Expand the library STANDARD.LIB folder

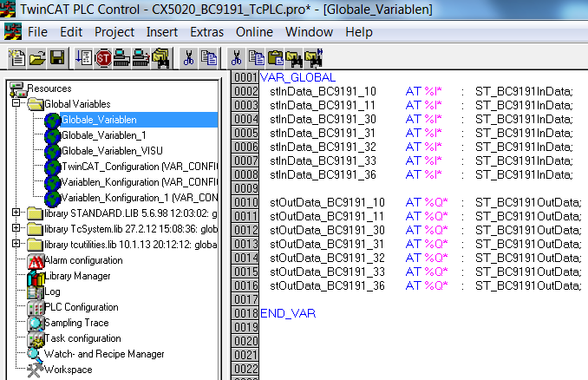(x=16, y=213)
